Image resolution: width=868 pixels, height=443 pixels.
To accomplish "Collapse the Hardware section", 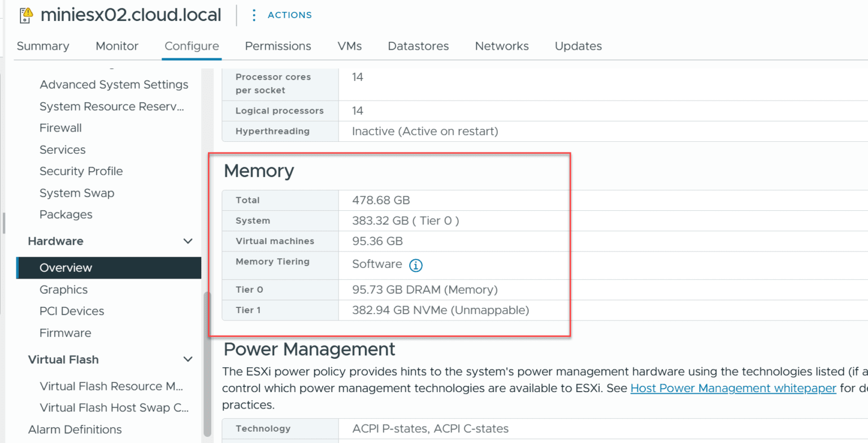I will click(188, 241).
